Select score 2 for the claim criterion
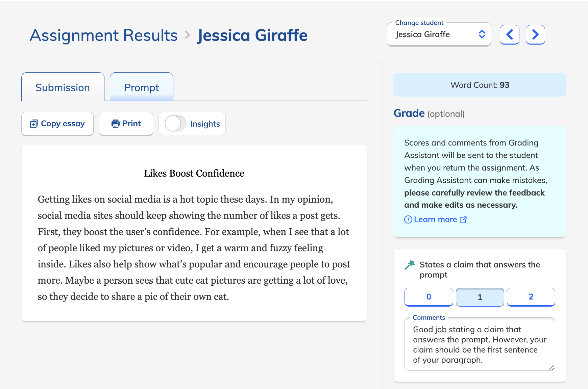The height and width of the screenshot is (389, 588). pyautogui.click(x=531, y=297)
